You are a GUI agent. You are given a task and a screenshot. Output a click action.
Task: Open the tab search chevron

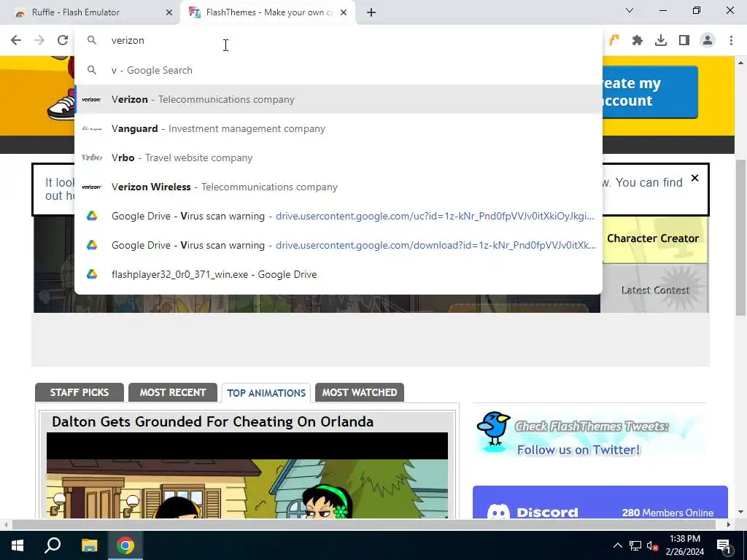click(x=630, y=10)
